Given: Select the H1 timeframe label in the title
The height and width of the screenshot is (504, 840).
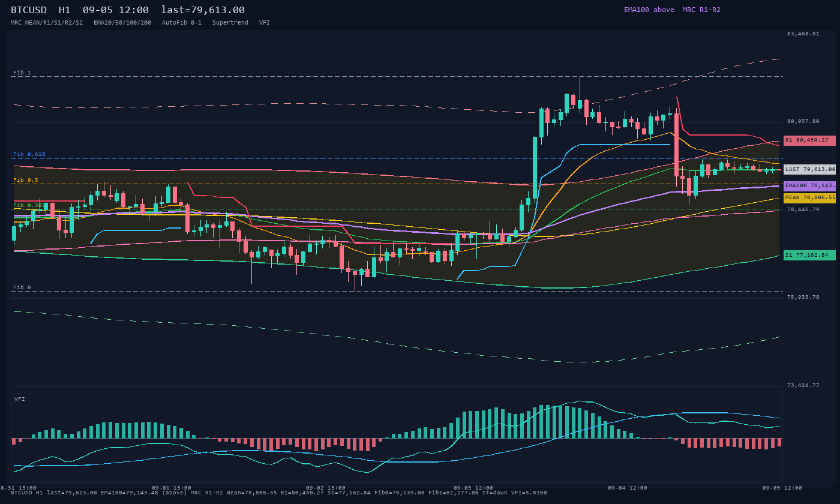Looking at the screenshot, I should (x=65, y=10).
